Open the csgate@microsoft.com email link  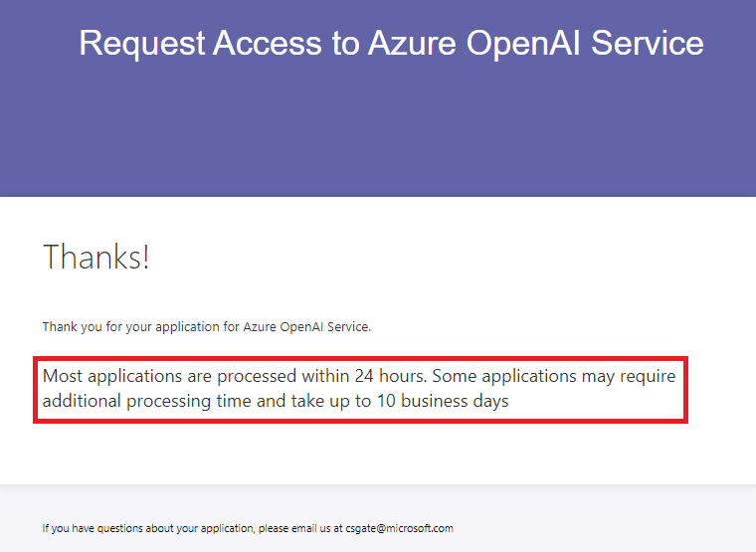[x=399, y=528]
